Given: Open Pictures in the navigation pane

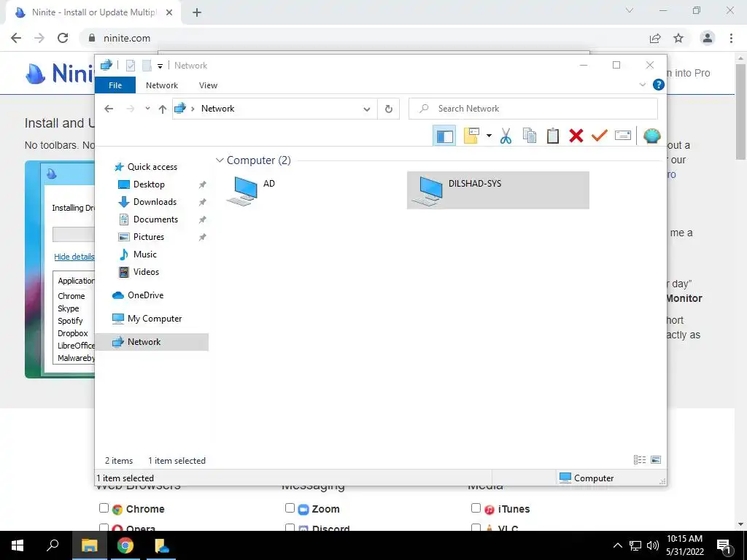Looking at the screenshot, I should point(149,237).
